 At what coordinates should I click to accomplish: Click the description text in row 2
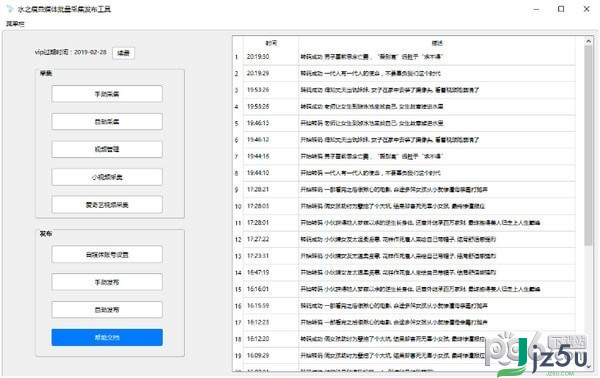coord(370,73)
